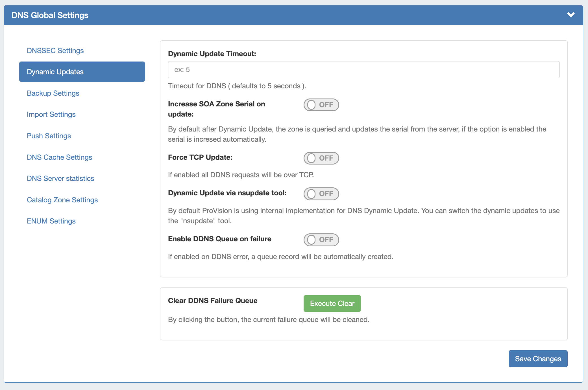The image size is (588, 390).
Task: Turn on Force TCP Update
Action: point(321,158)
